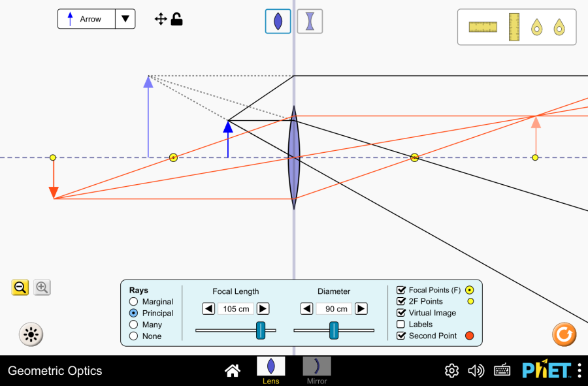Click the vertical ruler tool
The width and height of the screenshot is (588, 386).
(514, 27)
